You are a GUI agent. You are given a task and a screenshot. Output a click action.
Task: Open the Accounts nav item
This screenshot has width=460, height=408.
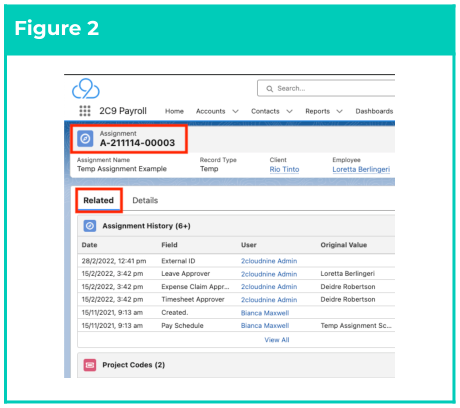click(x=210, y=111)
